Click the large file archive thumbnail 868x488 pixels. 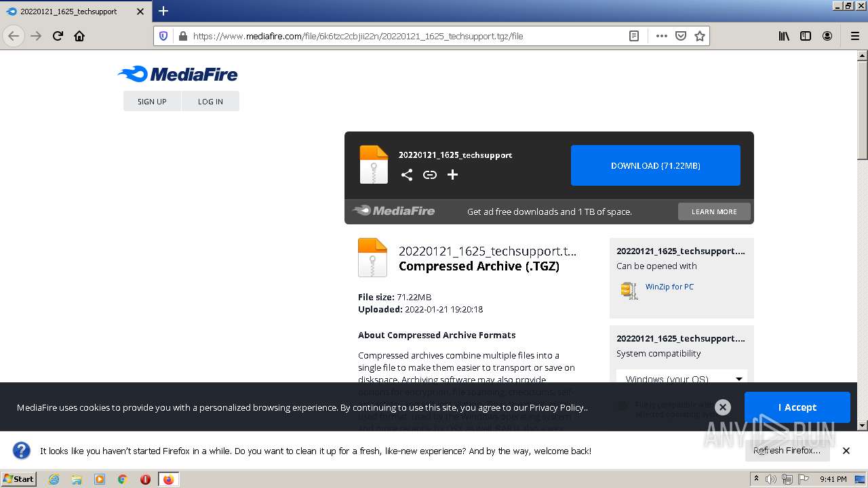[x=373, y=257]
